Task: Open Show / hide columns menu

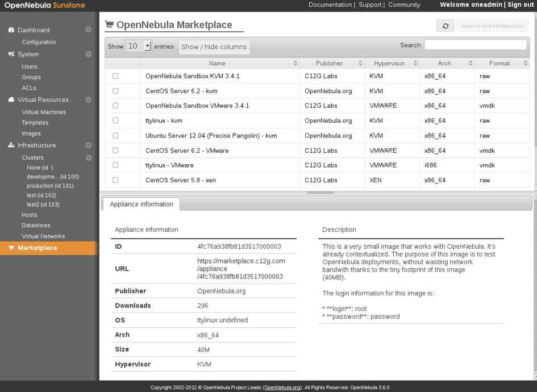Action: (x=214, y=47)
